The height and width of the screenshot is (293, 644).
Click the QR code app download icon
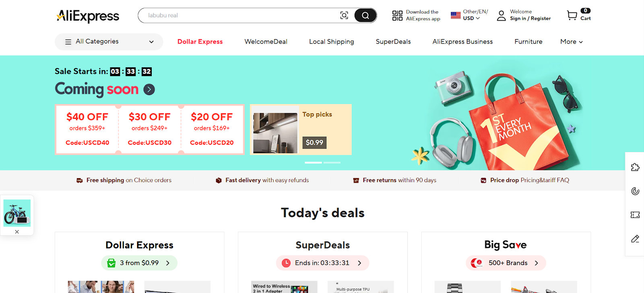coord(397,15)
